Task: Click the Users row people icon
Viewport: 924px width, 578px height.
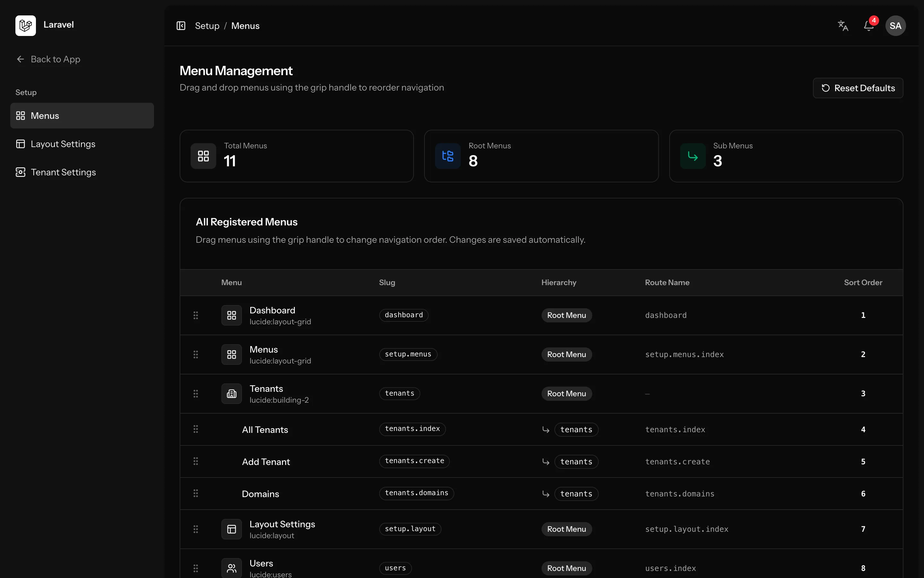Action: click(x=232, y=568)
